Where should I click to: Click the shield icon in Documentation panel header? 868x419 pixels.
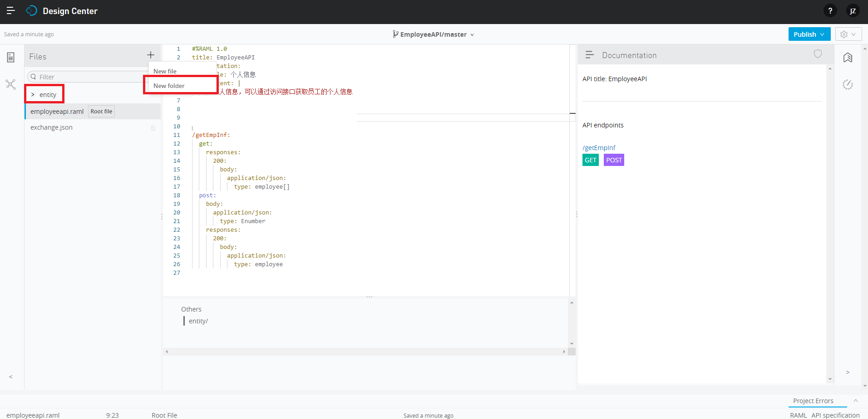coord(818,54)
